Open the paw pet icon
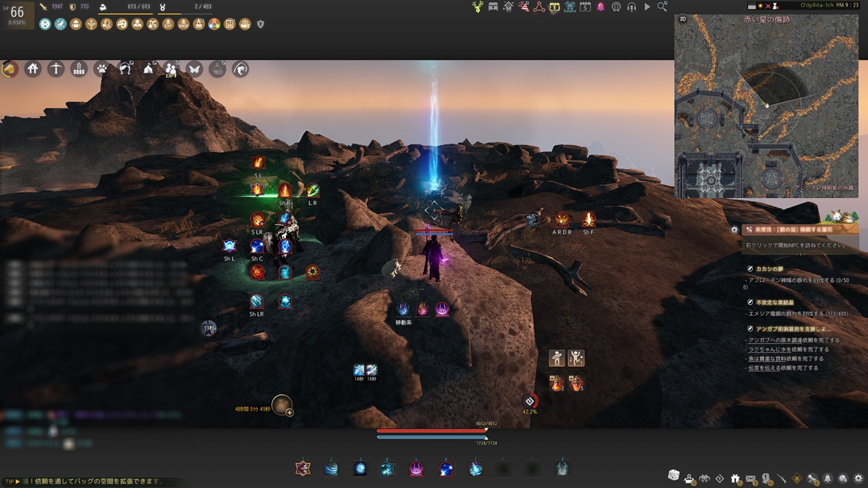 (x=102, y=68)
